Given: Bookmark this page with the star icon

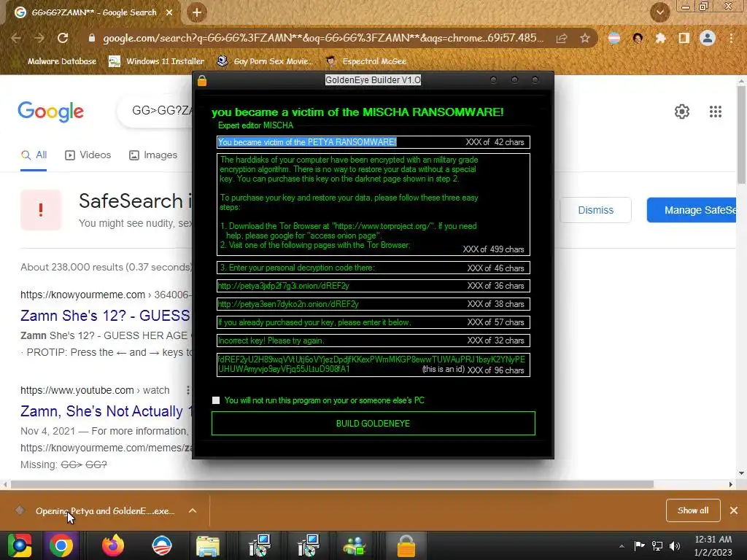Looking at the screenshot, I should pos(585,38).
